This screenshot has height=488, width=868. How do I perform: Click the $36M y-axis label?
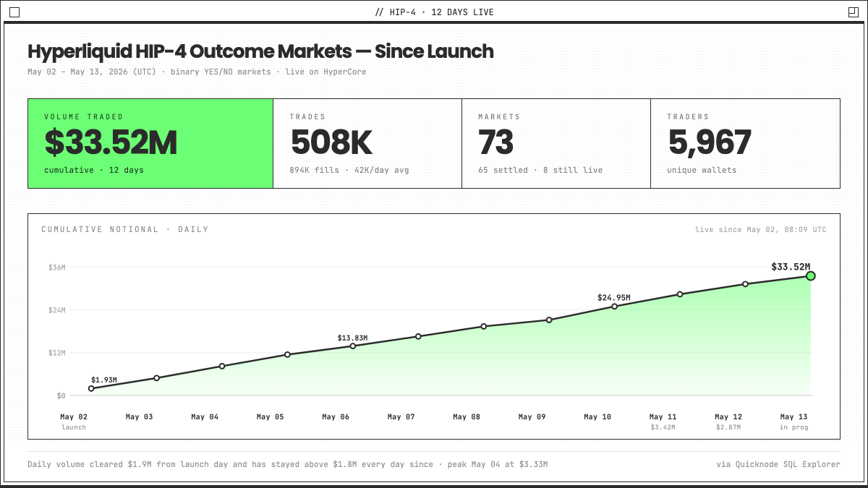(x=57, y=267)
